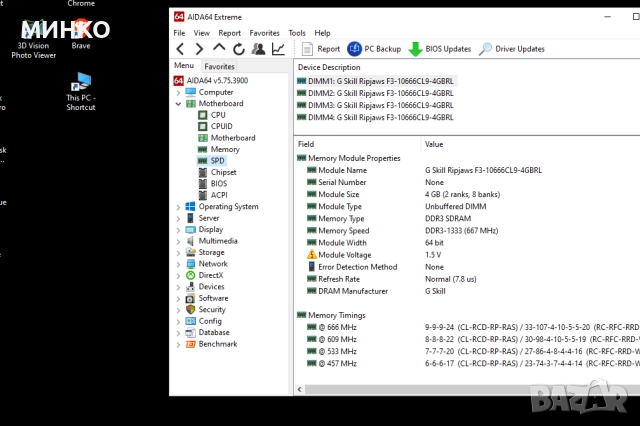640x426 pixels.
Task: Switch to the Favorites tab
Action: (219, 66)
